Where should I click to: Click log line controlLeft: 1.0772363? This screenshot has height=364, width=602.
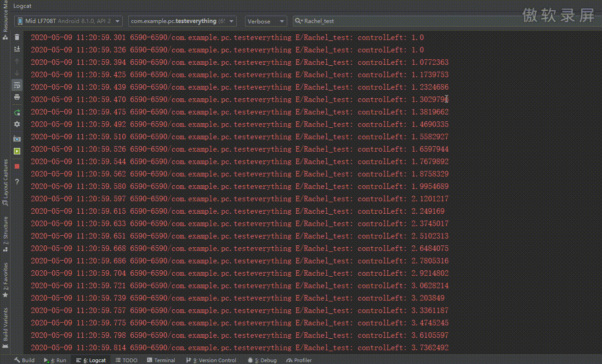pyautogui.click(x=239, y=62)
